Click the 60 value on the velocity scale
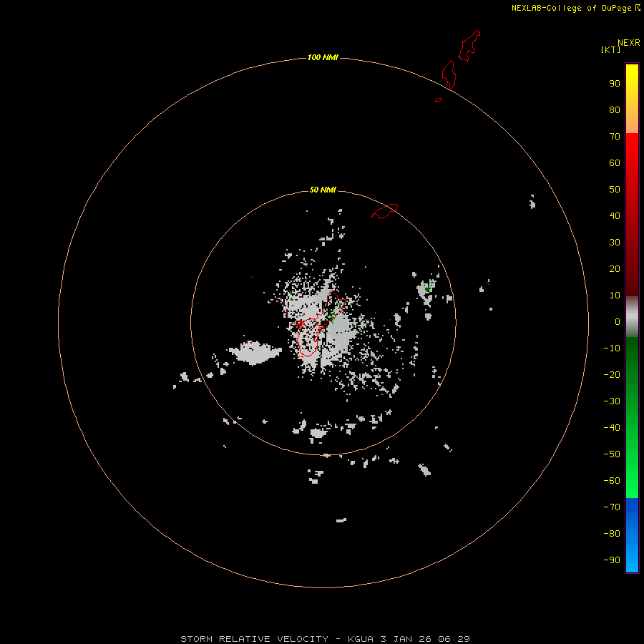This screenshot has width=644, height=644. click(x=615, y=162)
